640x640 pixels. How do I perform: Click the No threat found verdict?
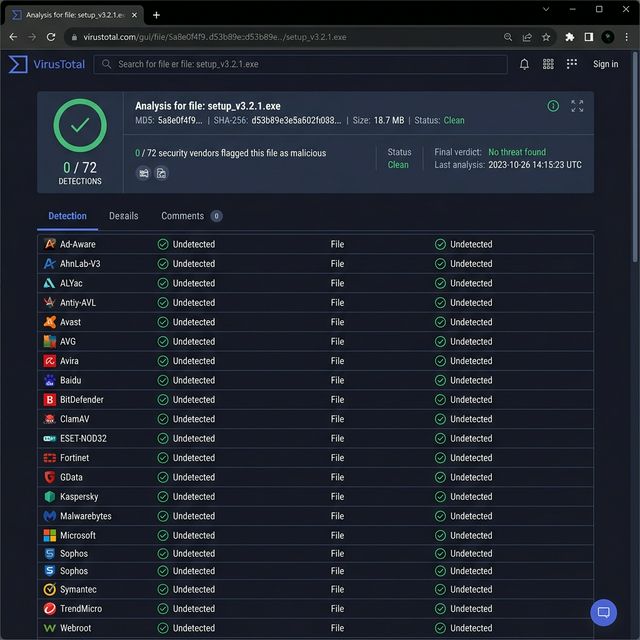click(517, 152)
